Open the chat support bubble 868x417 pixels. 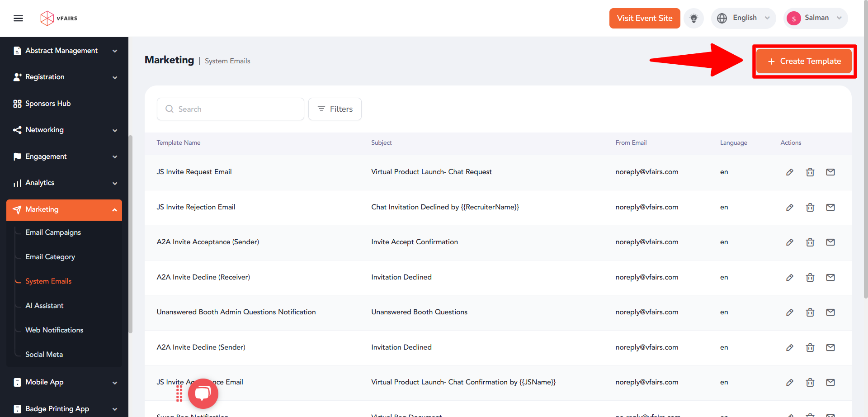coord(203,393)
